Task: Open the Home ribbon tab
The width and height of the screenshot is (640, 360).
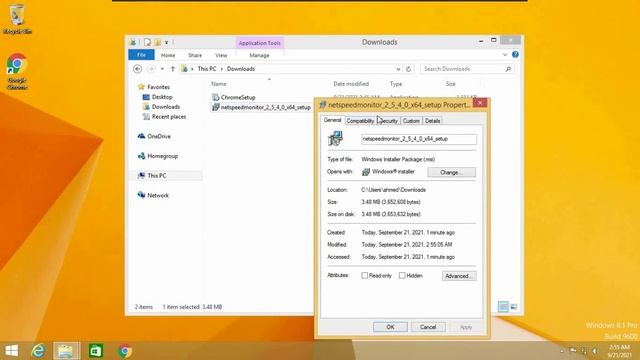Action: tap(168, 55)
